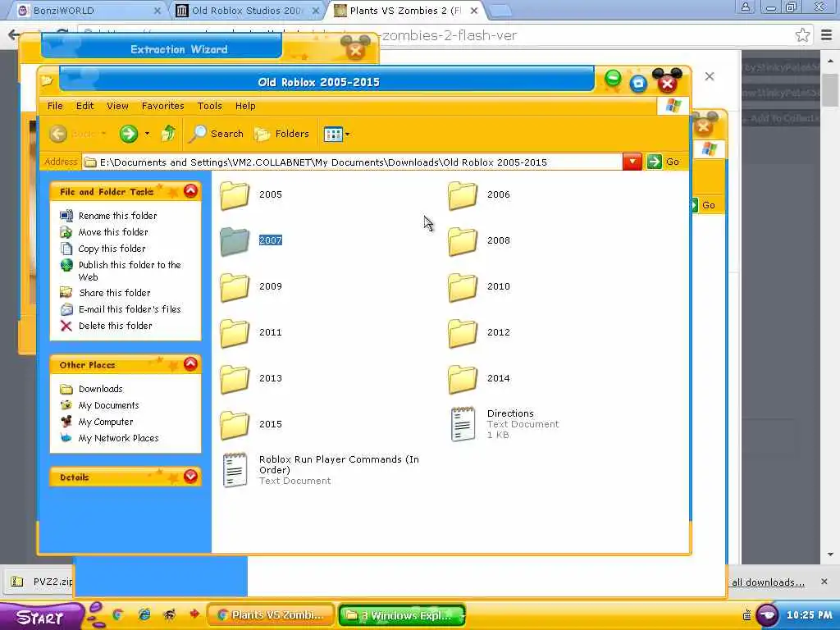Open the View menu
The image size is (840, 630).
(x=117, y=106)
